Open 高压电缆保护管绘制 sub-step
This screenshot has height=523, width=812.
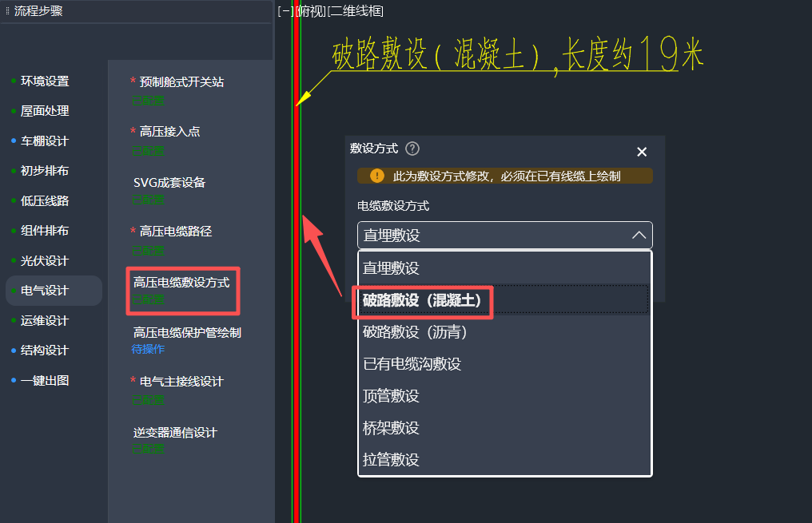click(187, 332)
